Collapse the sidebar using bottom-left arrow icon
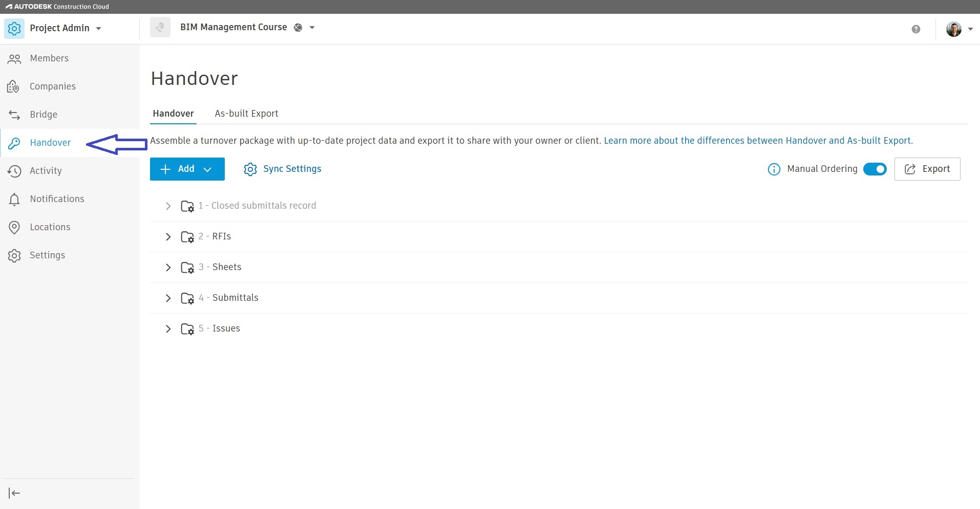Viewport: 980px width, 509px height. (14, 493)
